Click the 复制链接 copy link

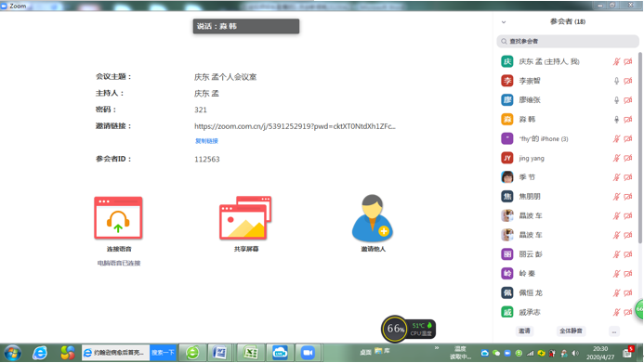[x=206, y=141]
